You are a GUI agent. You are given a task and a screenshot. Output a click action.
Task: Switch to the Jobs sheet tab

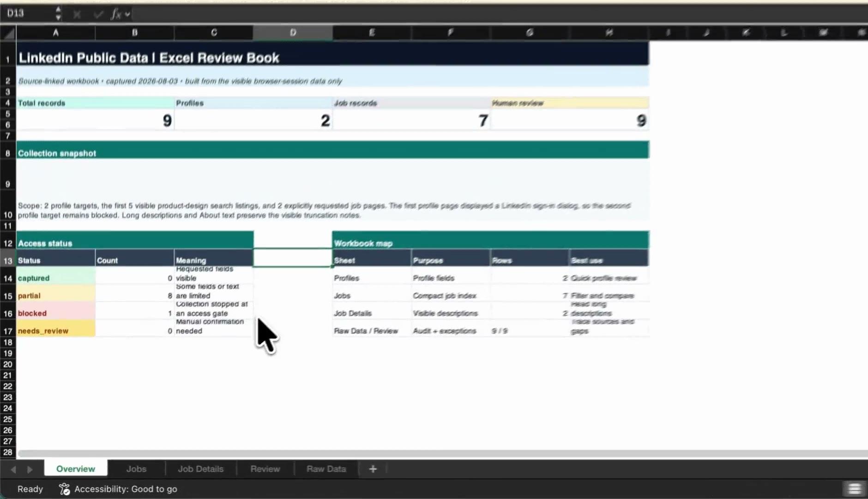pyautogui.click(x=136, y=469)
